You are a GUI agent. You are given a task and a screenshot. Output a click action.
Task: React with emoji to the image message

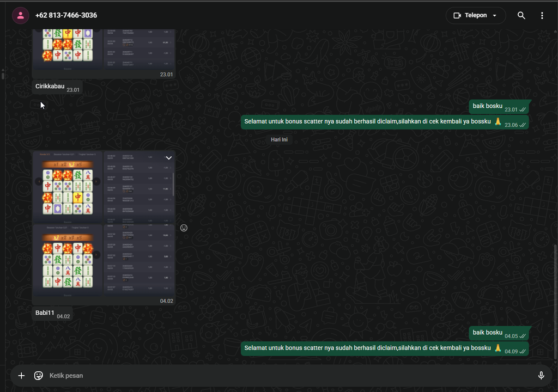tap(184, 228)
